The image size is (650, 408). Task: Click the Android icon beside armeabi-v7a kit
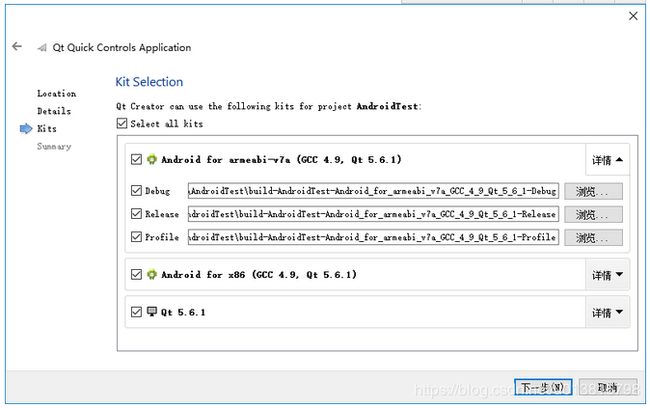152,159
